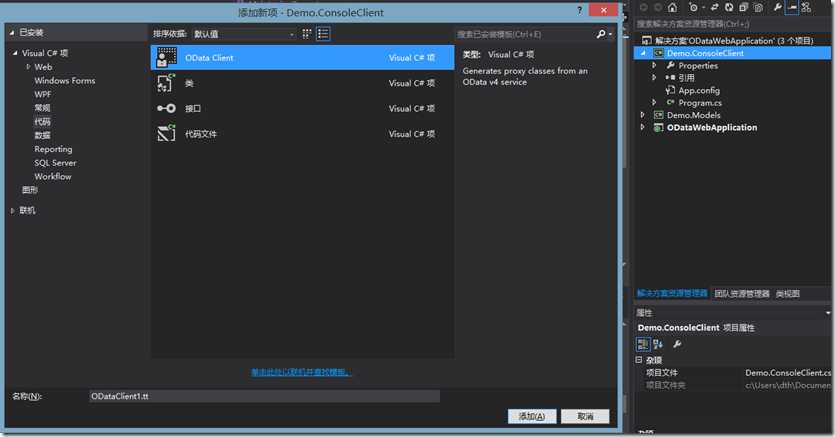Select the 常规 category
Viewport: 835px width, 437px height.
coord(43,108)
